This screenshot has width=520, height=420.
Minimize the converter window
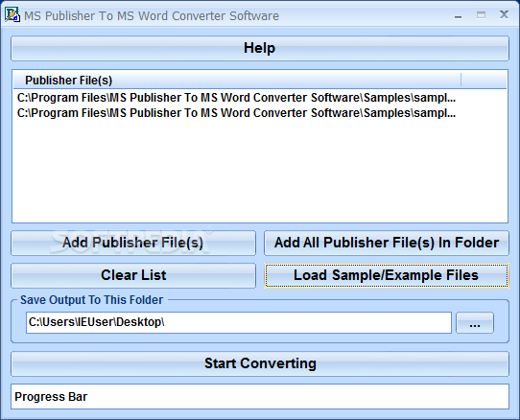459,15
